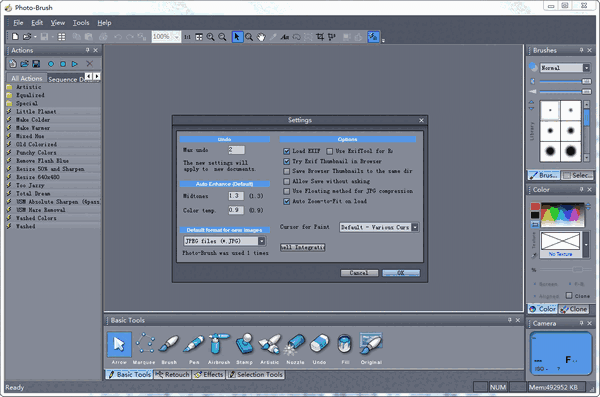Click the browser thumbnails grid icon
This screenshot has height=397, width=600.
click(x=61, y=37)
